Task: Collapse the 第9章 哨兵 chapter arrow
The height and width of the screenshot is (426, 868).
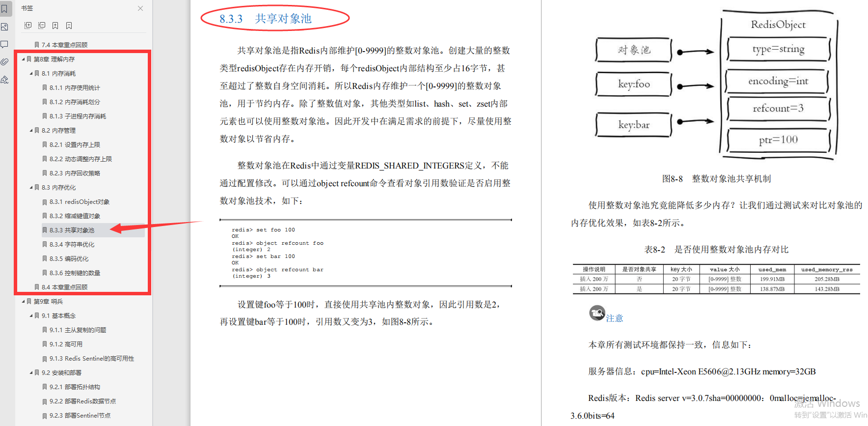Action: pos(23,301)
